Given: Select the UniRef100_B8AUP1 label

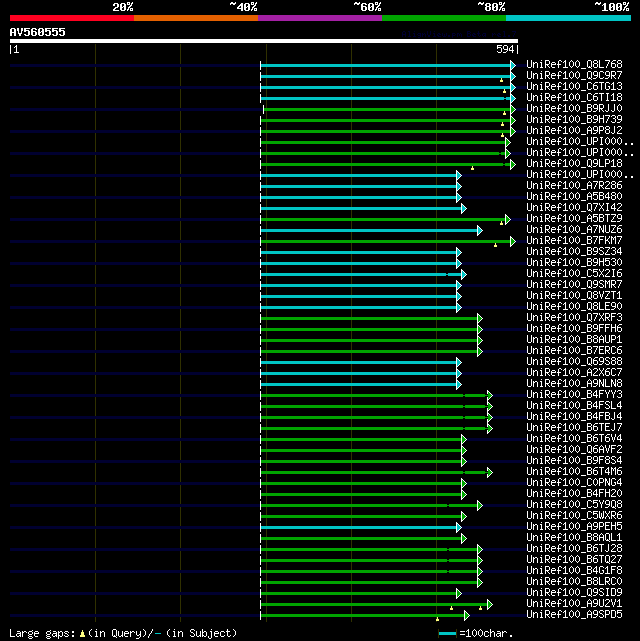Looking at the screenshot, I should 574,340.
